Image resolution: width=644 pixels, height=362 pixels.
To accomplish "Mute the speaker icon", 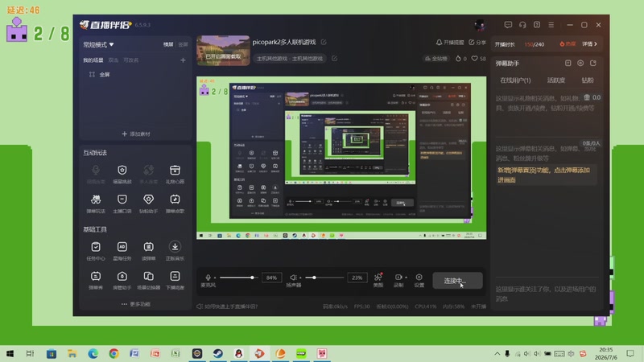I will click(x=293, y=278).
